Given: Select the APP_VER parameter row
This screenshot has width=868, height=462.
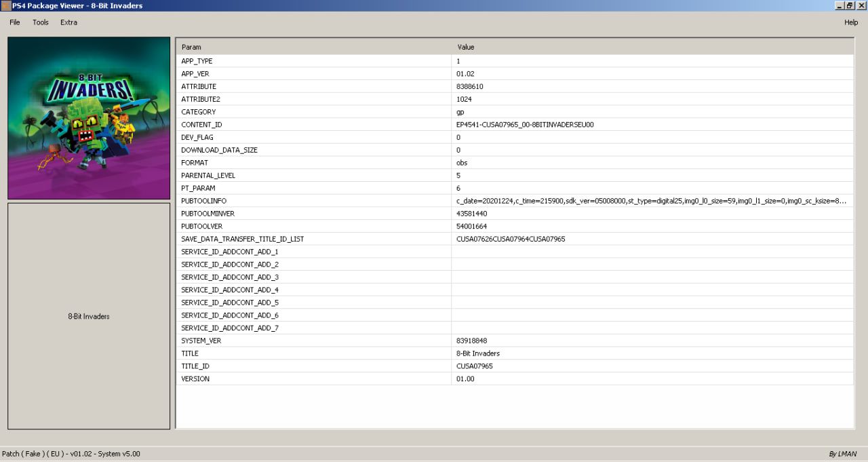Looking at the screenshot, I should pos(515,74).
